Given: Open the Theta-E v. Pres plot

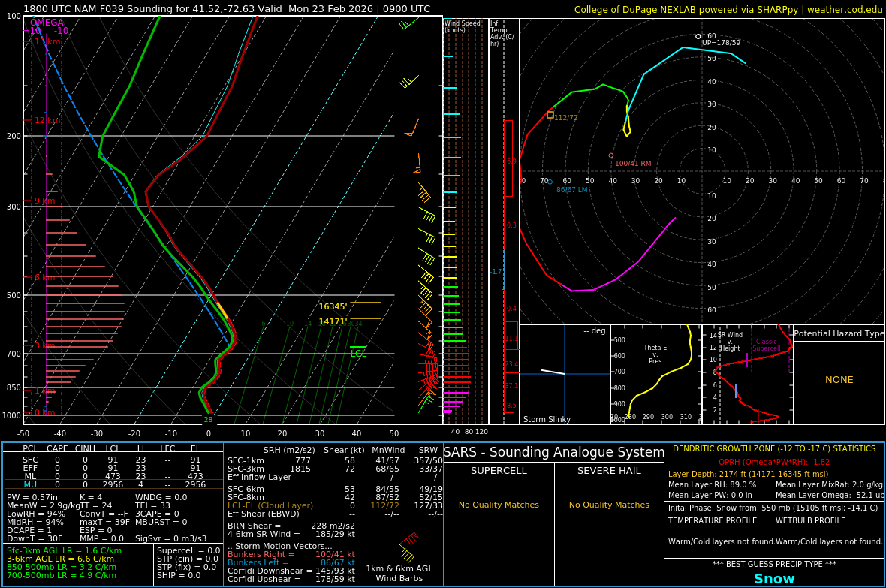Looking at the screenshot, I should pyautogui.click(x=655, y=374).
